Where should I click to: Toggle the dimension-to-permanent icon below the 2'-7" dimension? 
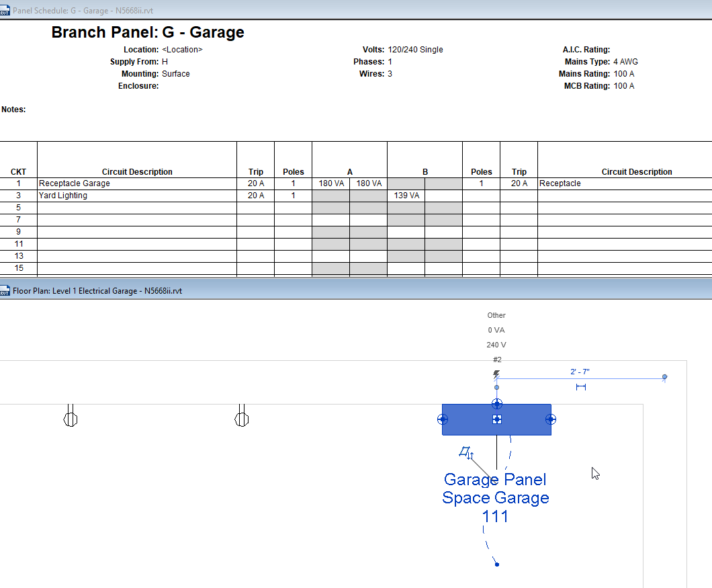click(x=582, y=387)
